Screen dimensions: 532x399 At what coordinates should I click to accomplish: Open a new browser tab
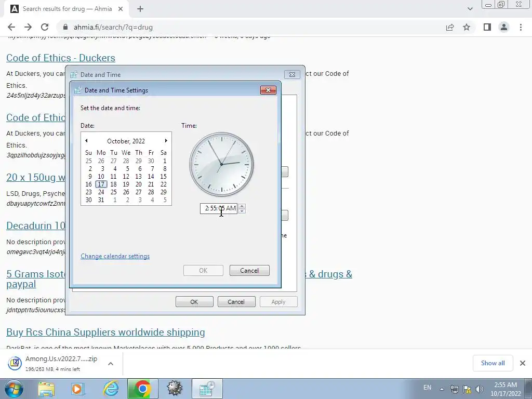click(x=140, y=9)
